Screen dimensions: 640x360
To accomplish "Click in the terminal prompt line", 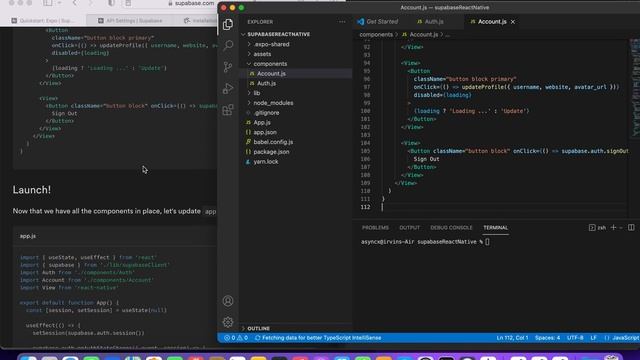I will pyautogui.click(x=425, y=242).
